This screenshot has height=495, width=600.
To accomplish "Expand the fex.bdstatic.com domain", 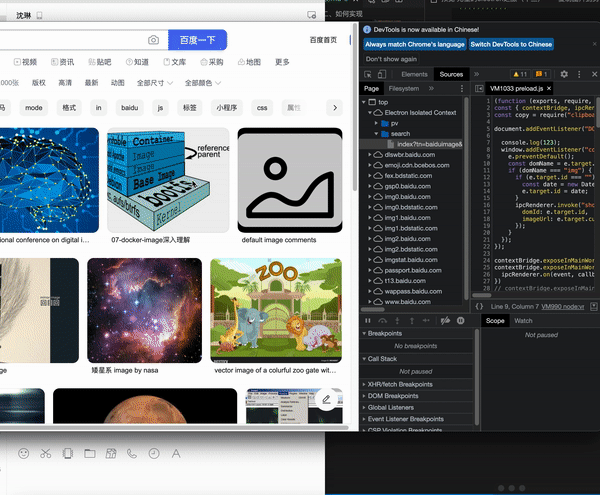I will pyautogui.click(x=370, y=176).
